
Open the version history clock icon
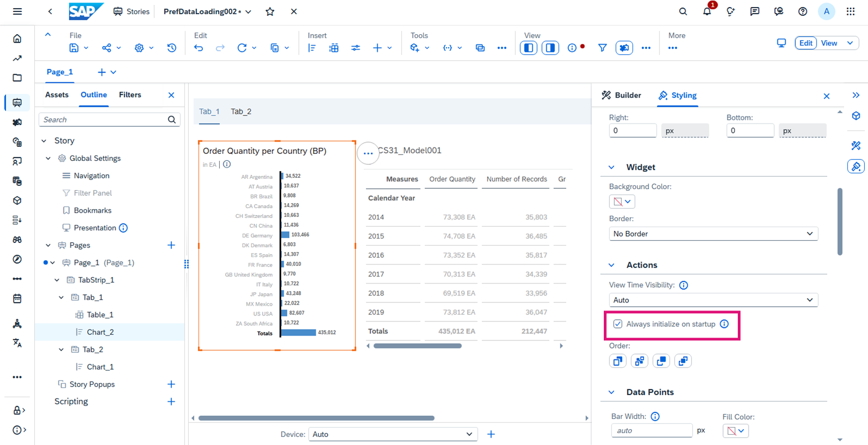coord(171,48)
